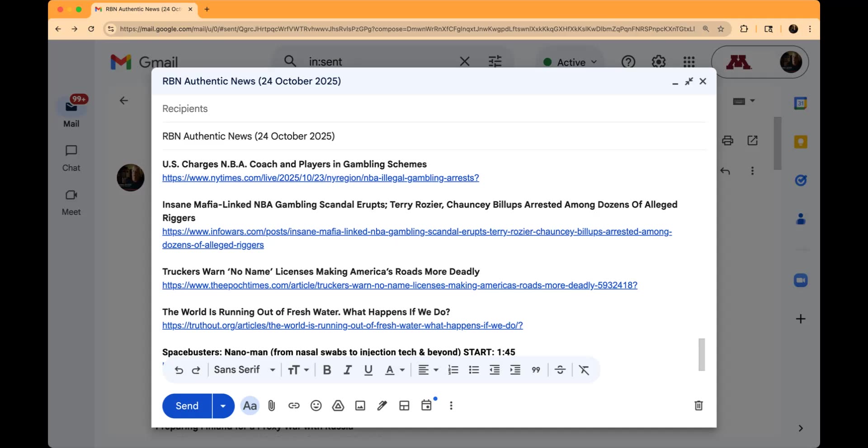Insert files using Google Drive
Image resolution: width=868 pixels, height=448 pixels.
pyautogui.click(x=338, y=406)
